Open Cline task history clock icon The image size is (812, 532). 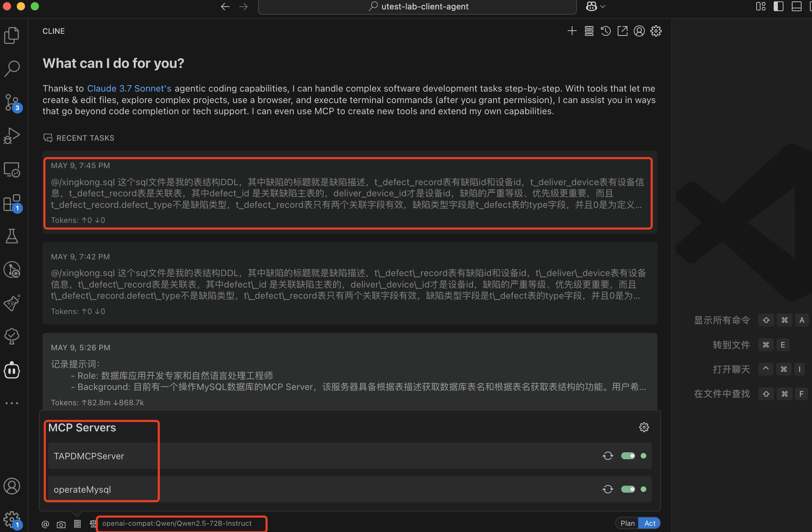click(606, 31)
